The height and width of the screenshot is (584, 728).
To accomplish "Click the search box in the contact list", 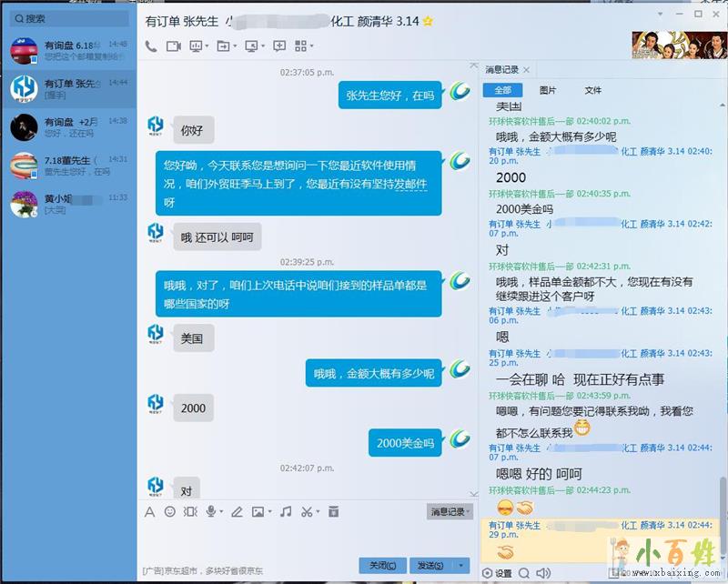I will [68, 18].
